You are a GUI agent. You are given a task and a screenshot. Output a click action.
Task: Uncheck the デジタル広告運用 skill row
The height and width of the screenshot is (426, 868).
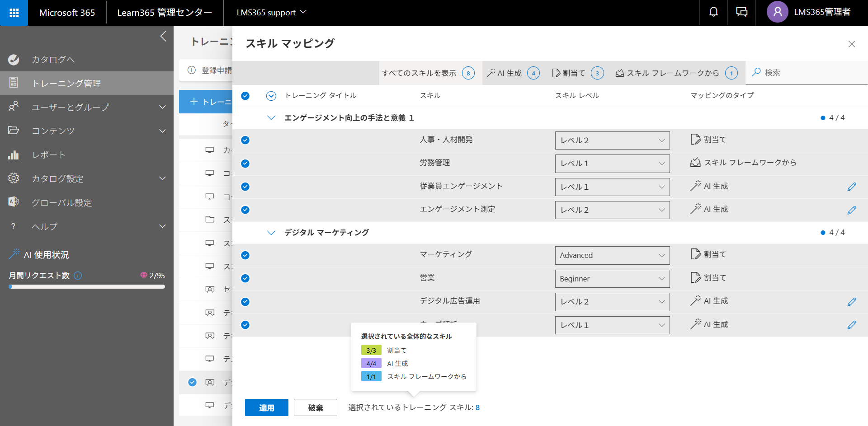(245, 302)
